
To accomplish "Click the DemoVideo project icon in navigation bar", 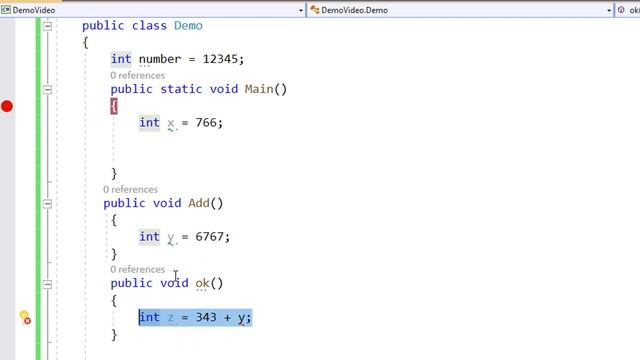I will coord(6,10).
